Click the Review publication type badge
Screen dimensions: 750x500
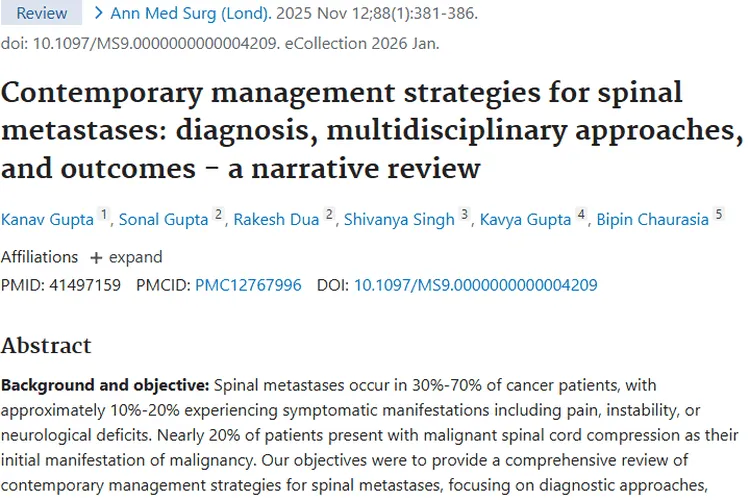click(x=41, y=13)
